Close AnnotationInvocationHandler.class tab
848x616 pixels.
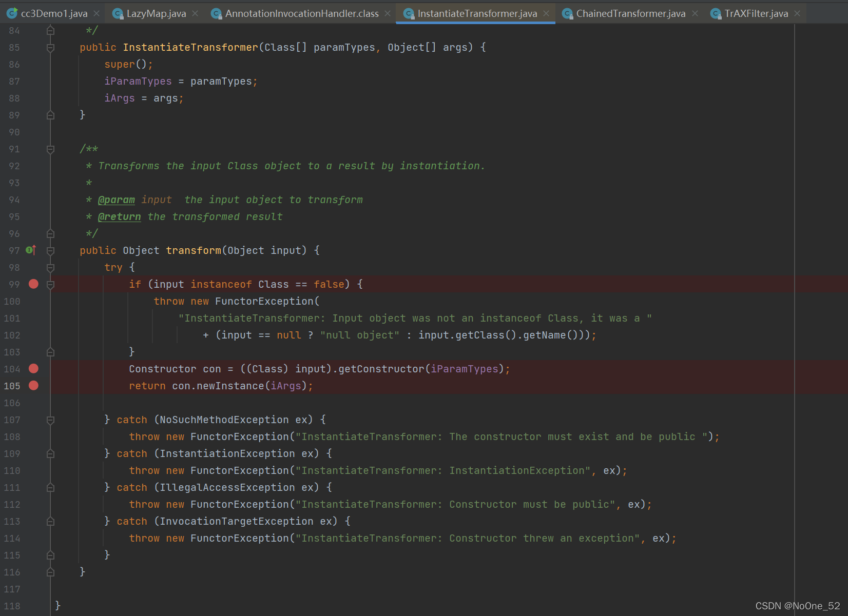click(388, 13)
